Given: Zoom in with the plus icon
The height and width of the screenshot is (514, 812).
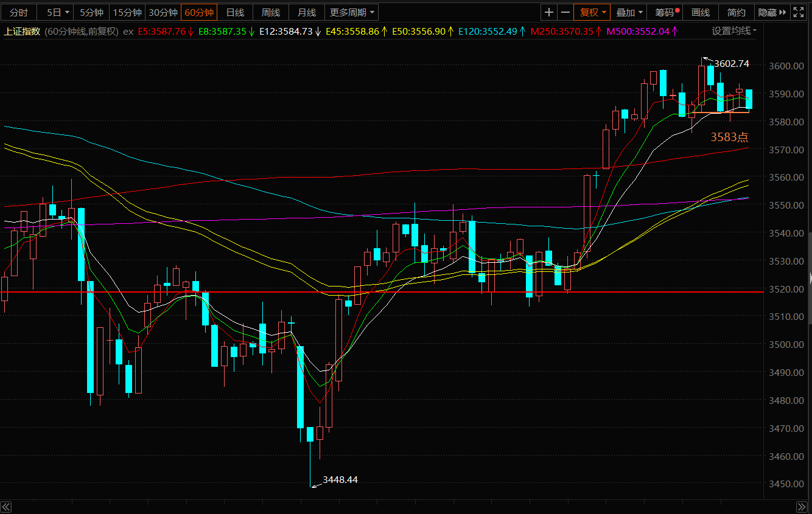Looking at the screenshot, I should (549, 12).
